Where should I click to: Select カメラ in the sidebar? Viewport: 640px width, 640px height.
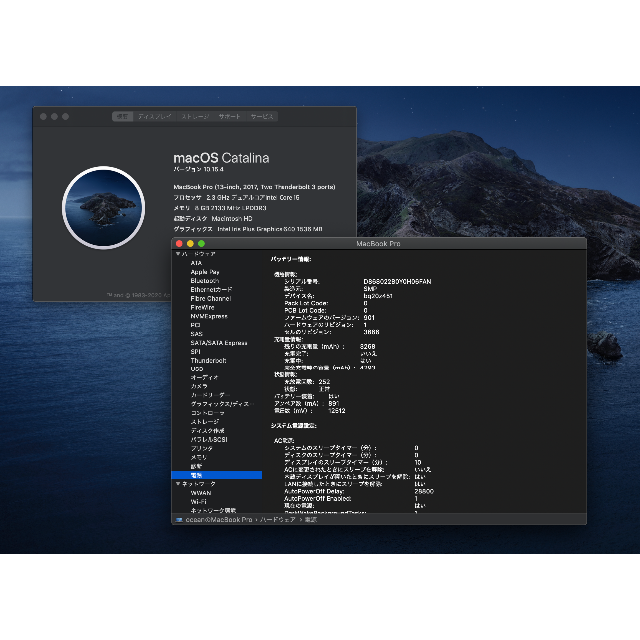199,386
